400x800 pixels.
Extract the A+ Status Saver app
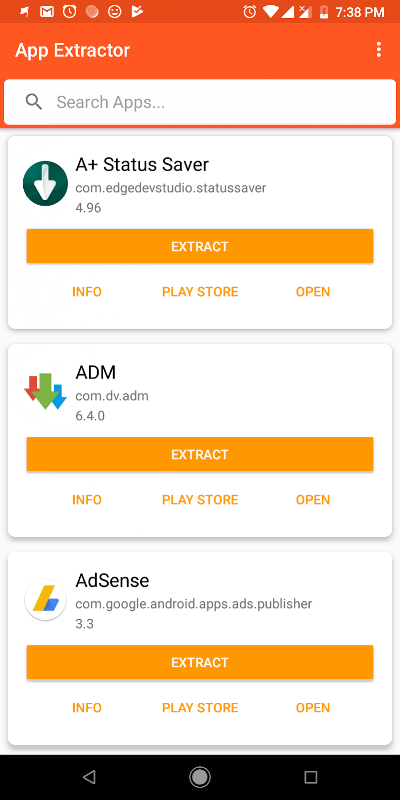[x=200, y=246]
